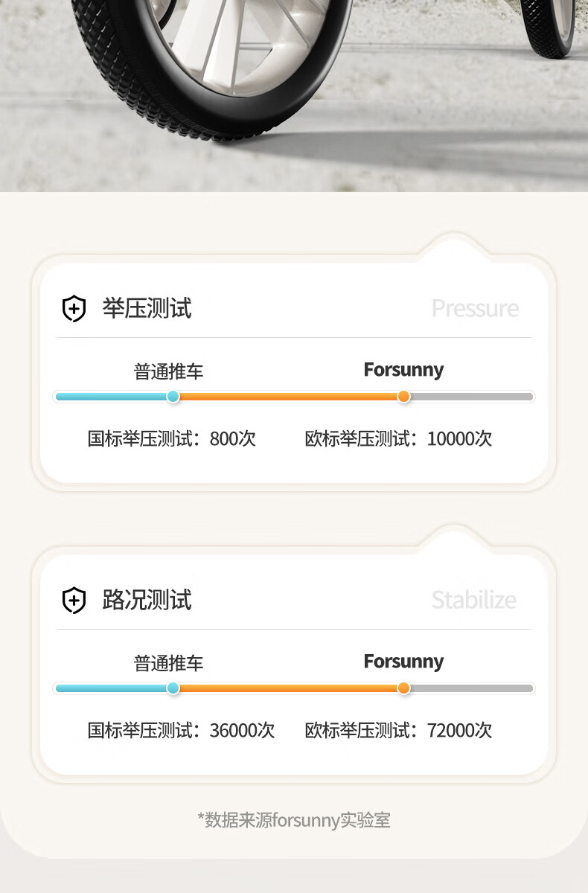The image size is (588, 893).
Task: Click the faded Stabilize label
Action: 474,600
